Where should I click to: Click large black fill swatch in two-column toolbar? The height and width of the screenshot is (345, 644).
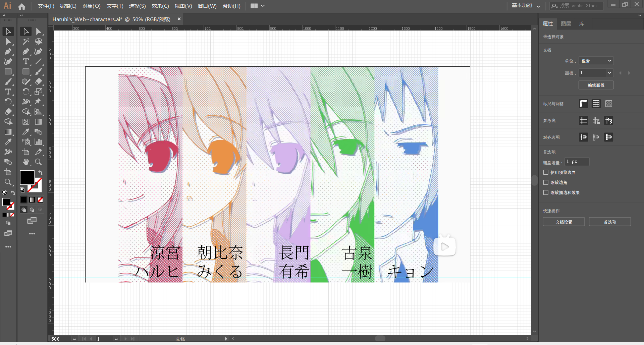point(27,177)
